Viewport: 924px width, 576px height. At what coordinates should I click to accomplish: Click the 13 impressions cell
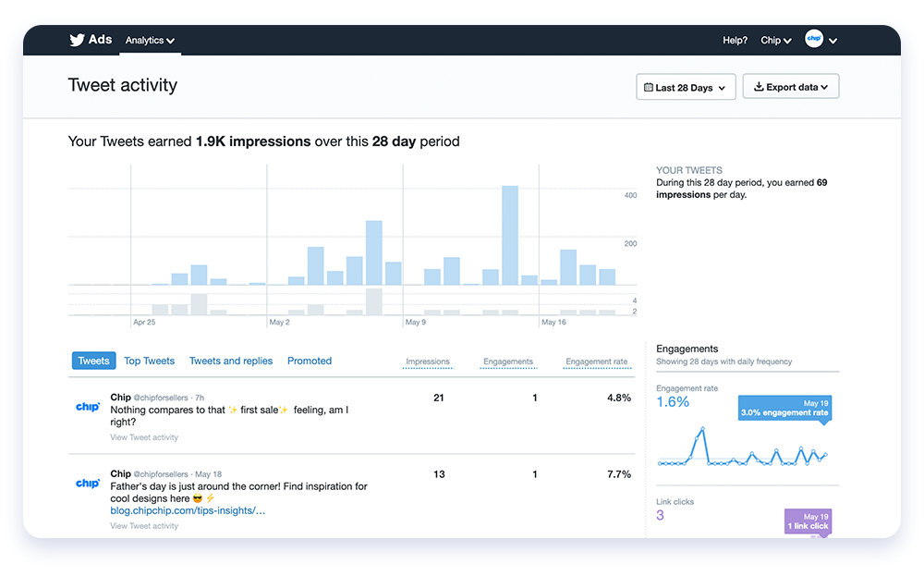(438, 474)
